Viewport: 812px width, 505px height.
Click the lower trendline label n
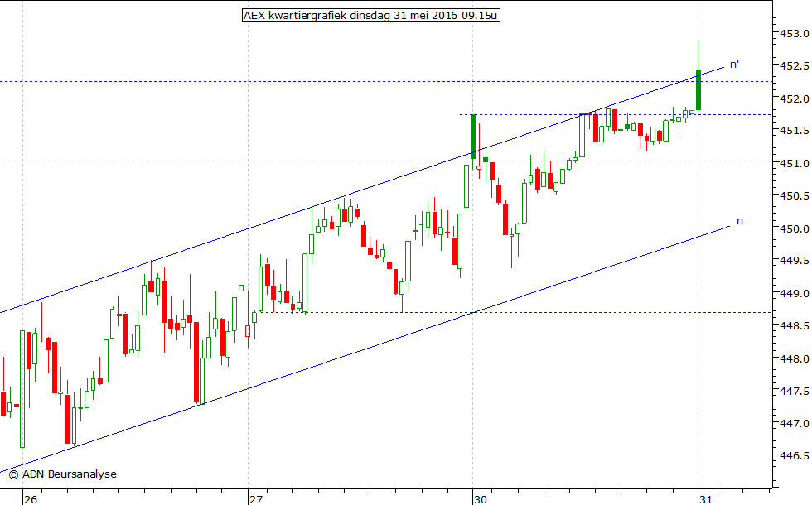(739, 222)
